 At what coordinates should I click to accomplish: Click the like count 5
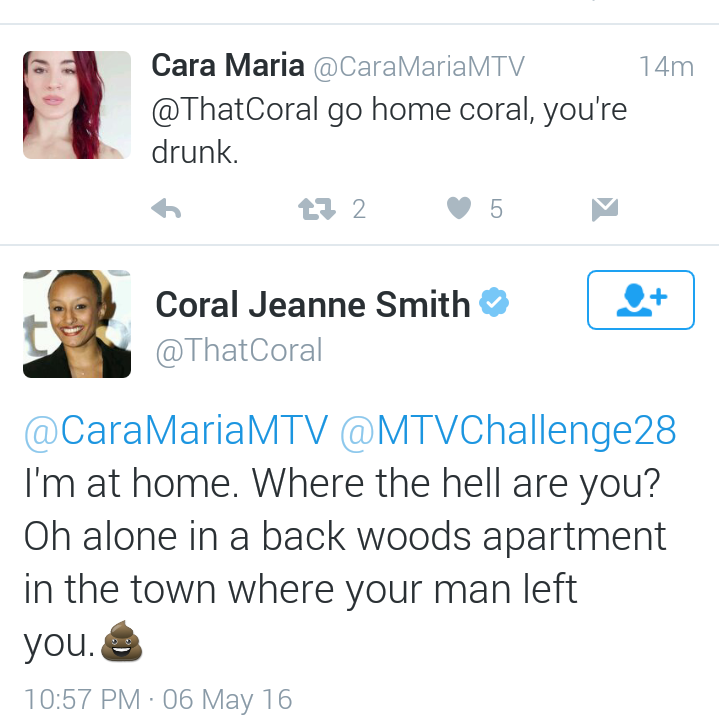click(x=496, y=209)
